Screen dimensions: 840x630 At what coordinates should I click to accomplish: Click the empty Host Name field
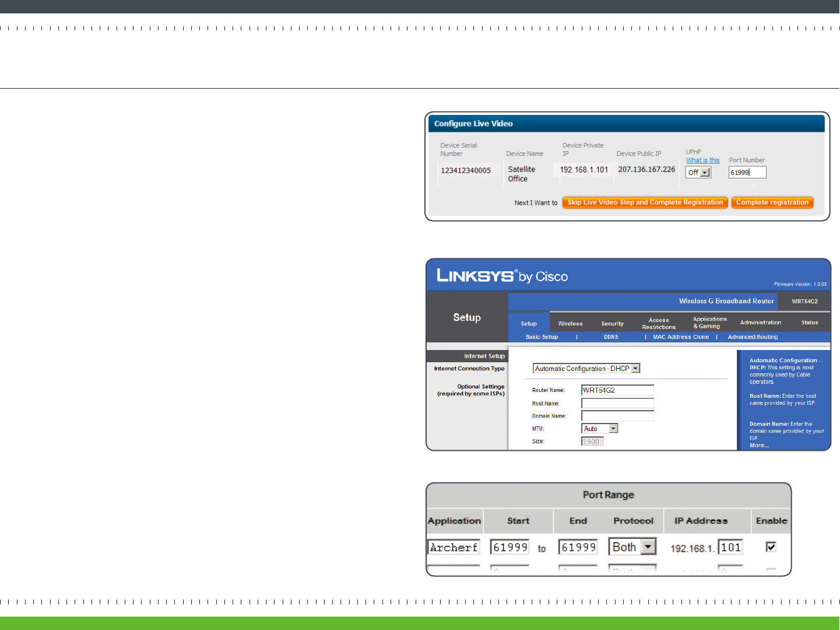(x=617, y=403)
